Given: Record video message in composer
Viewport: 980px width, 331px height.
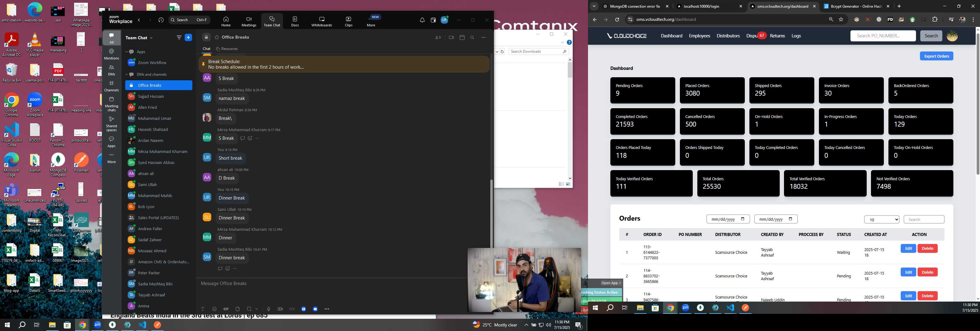Looking at the screenshot, I should coord(280,309).
